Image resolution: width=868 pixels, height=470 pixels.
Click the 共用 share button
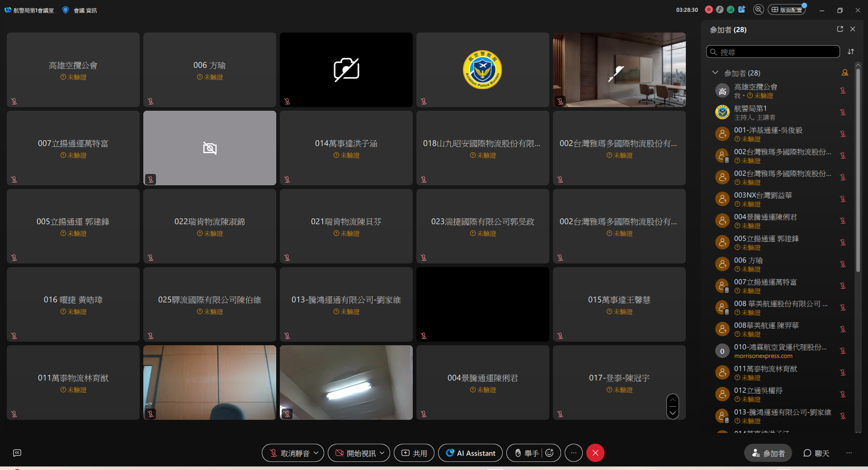point(414,453)
